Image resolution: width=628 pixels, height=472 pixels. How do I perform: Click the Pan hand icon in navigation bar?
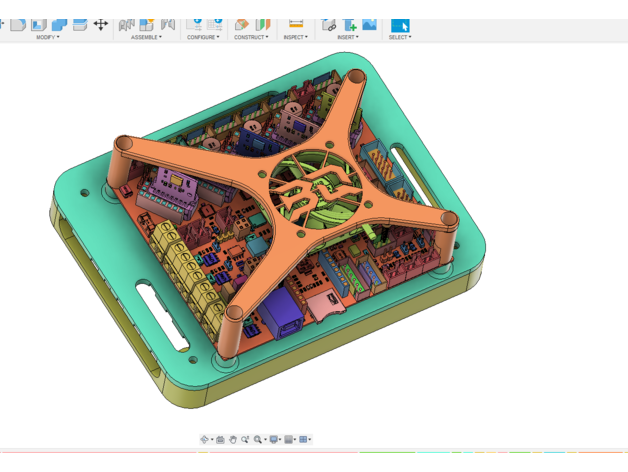[x=233, y=439]
